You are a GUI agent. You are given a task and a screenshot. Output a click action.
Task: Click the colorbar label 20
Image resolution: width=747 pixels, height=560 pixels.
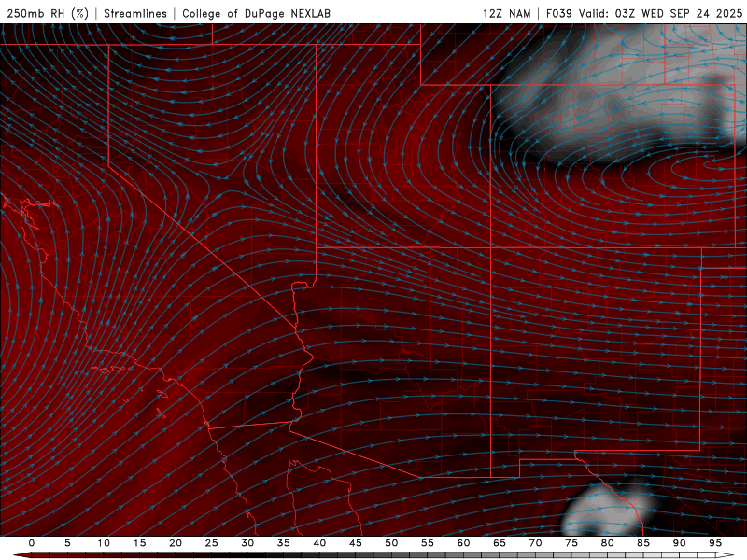point(176,543)
